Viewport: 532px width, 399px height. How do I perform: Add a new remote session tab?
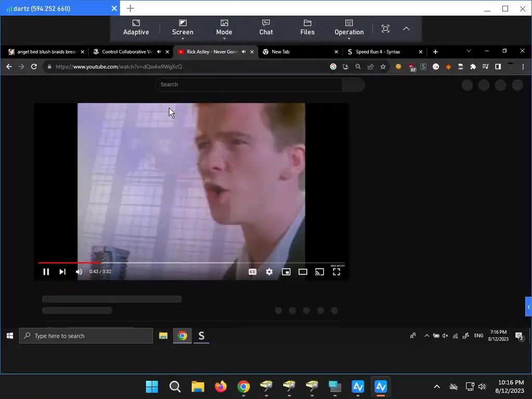tap(130, 8)
